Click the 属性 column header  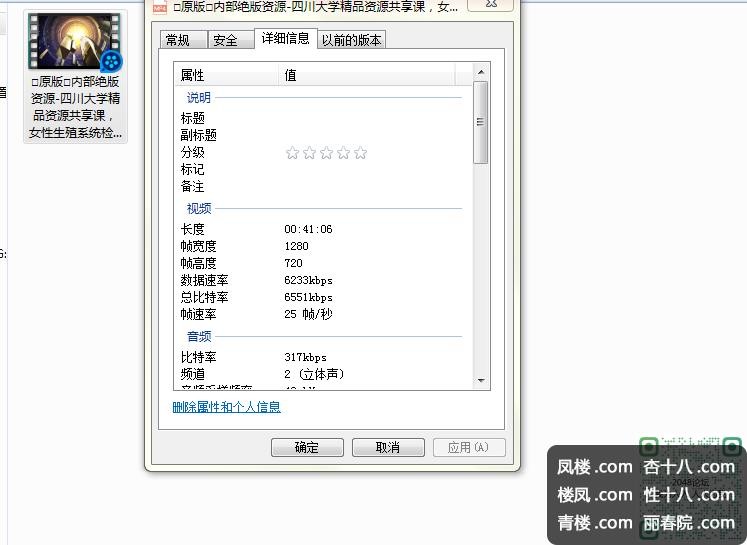pos(226,75)
